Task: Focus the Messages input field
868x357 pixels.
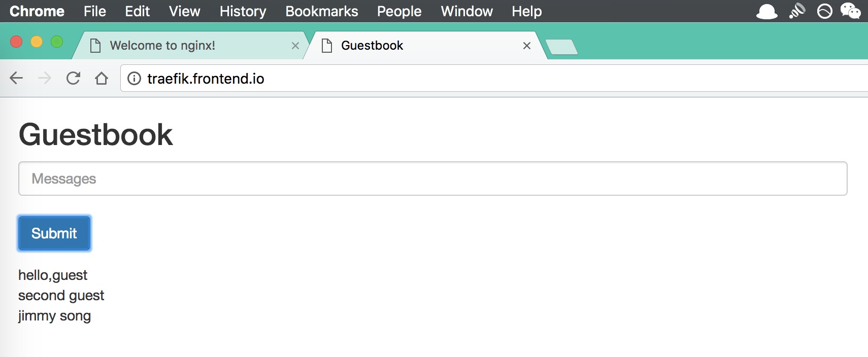Action: point(432,178)
